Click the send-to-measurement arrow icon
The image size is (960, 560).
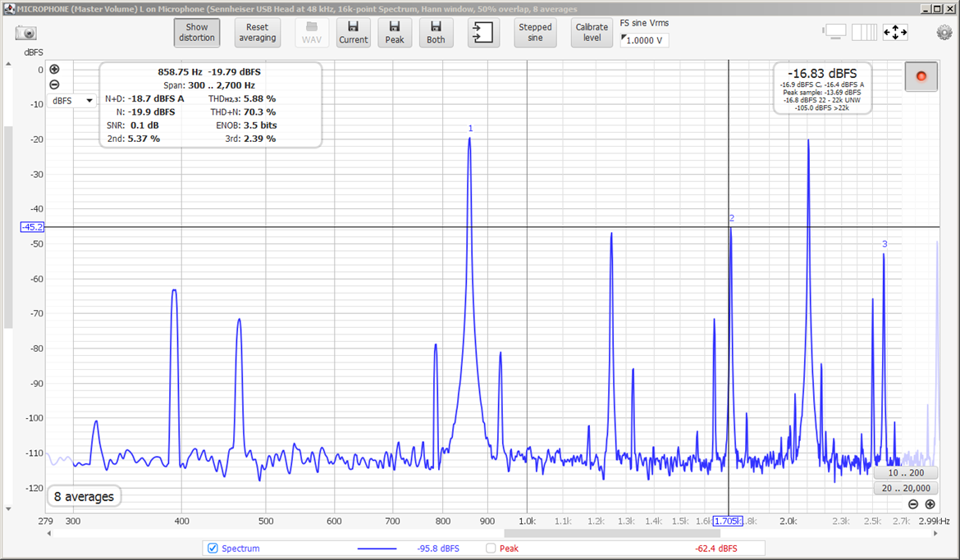coord(483,32)
